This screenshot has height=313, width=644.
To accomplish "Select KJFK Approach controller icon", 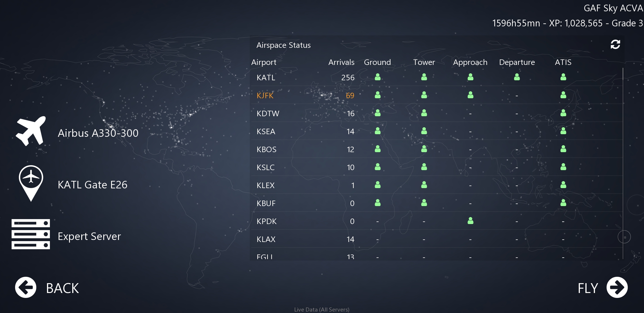I will [470, 95].
